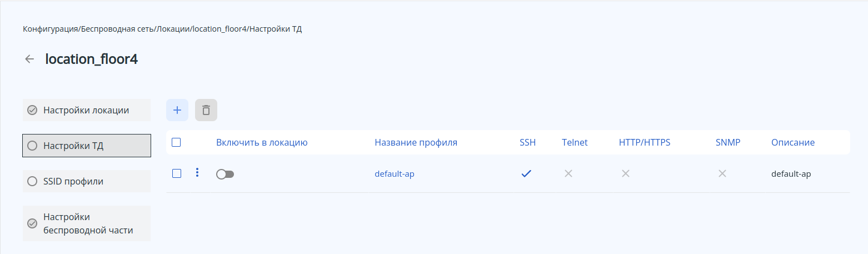Click the trash delete icon

(x=206, y=110)
